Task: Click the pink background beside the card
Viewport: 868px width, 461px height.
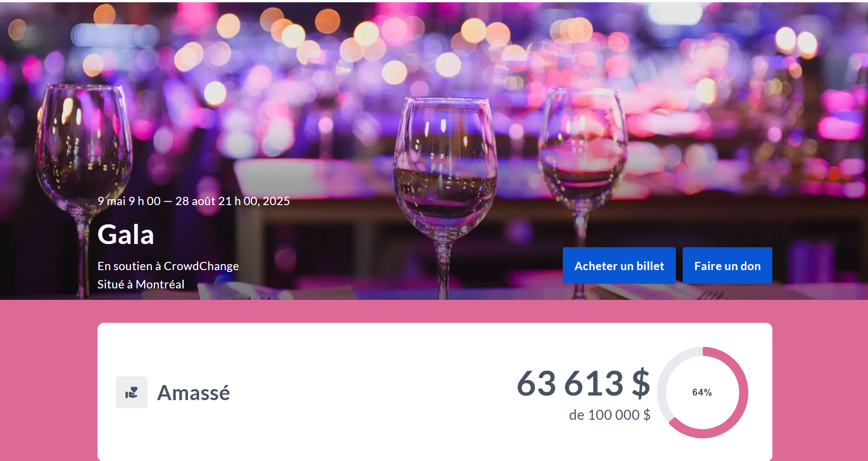Action: point(48,380)
